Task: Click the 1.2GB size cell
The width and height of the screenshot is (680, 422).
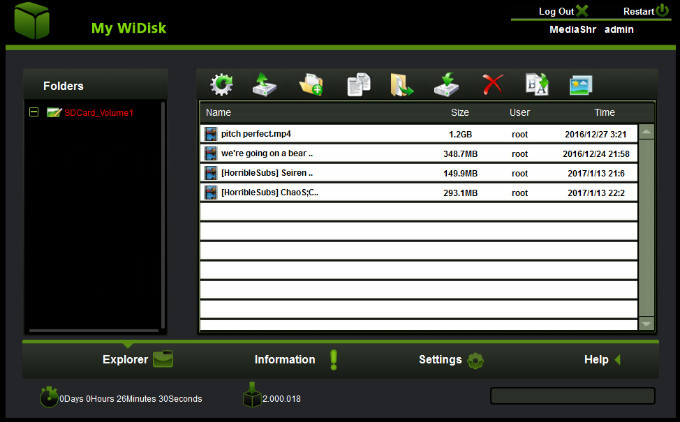Action: 460,134
